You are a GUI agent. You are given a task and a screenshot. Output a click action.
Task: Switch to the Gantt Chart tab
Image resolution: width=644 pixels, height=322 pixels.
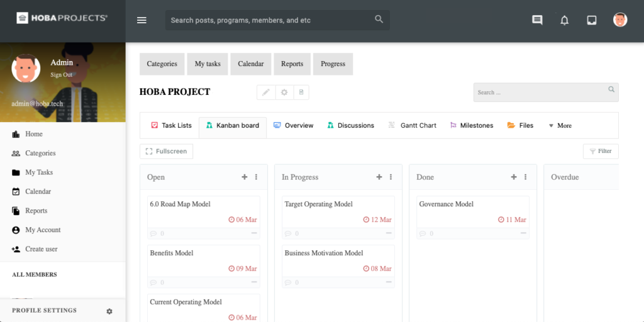pyautogui.click(x=412, y=126)
